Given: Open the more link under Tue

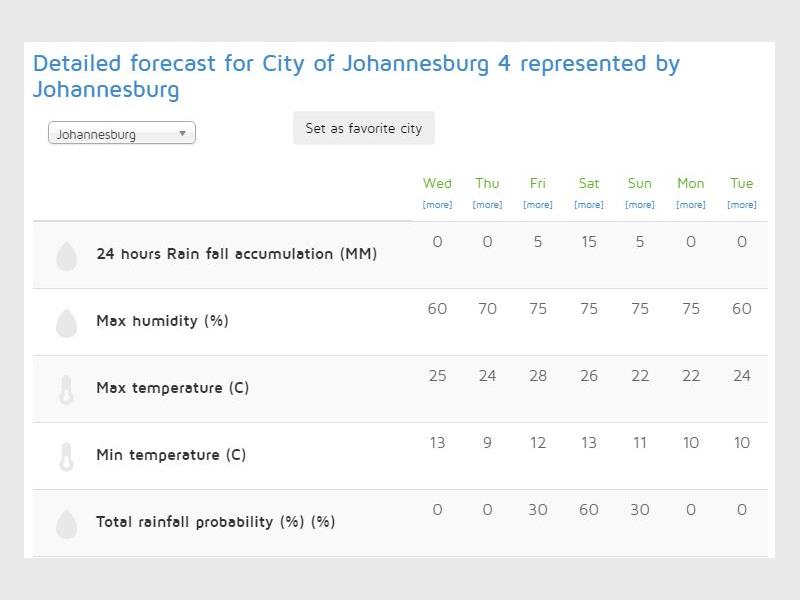Looking at the screenshot, I should [x=742, y=205].
